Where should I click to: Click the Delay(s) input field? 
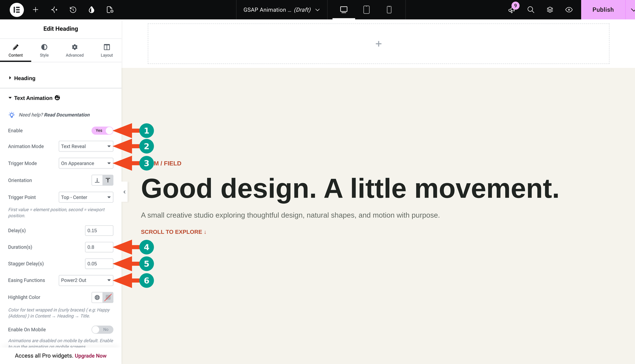click(99, 230)
